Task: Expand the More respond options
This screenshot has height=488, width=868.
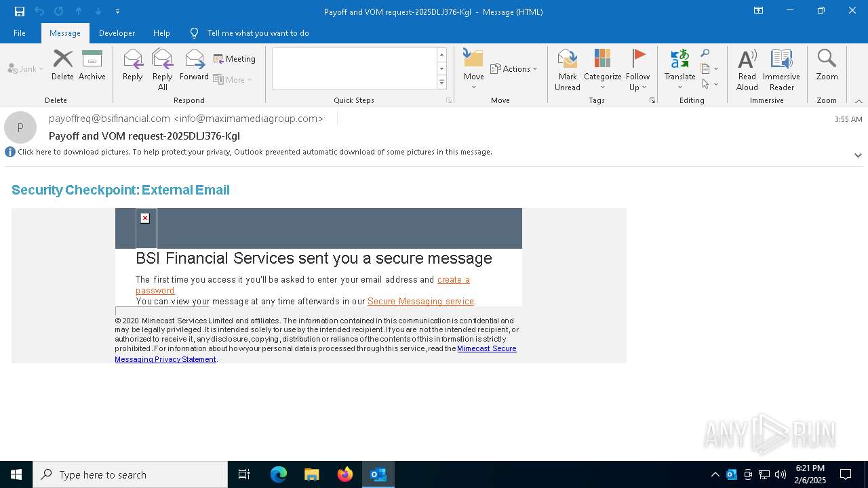Action: click(x=233, y=79)
